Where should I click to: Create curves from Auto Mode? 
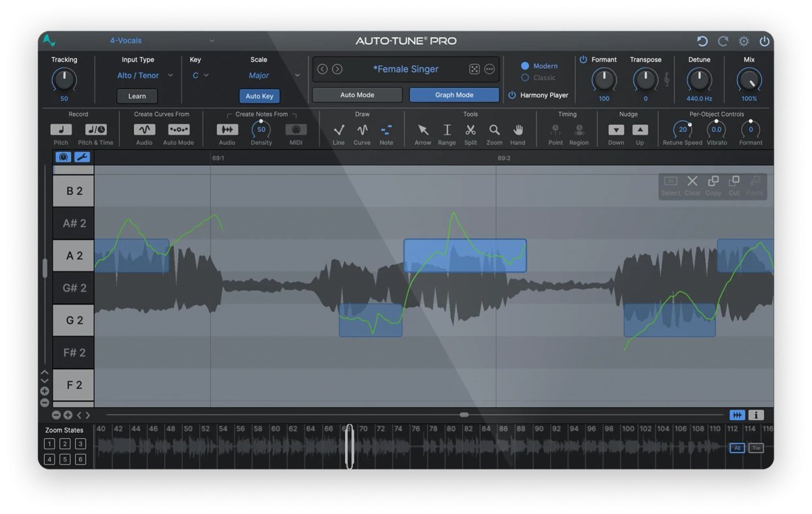(x=179, y=130)
